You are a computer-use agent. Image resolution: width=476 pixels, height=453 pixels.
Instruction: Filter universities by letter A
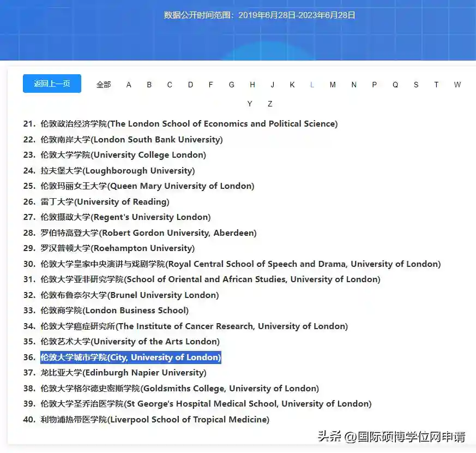(129, 85)
